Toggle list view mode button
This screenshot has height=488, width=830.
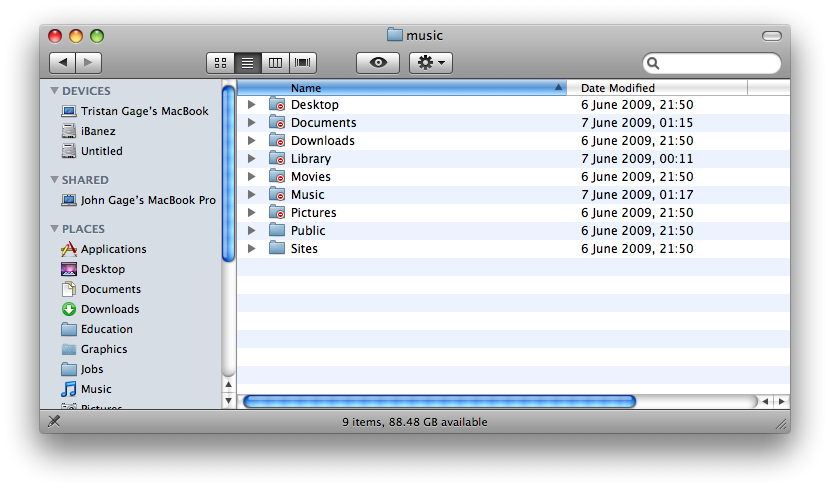(x=248, y=63)
